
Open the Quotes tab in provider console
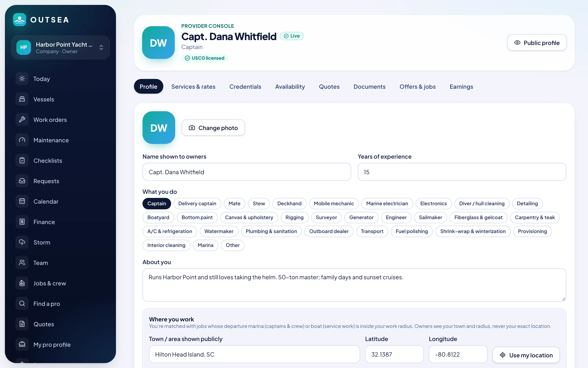329,86
